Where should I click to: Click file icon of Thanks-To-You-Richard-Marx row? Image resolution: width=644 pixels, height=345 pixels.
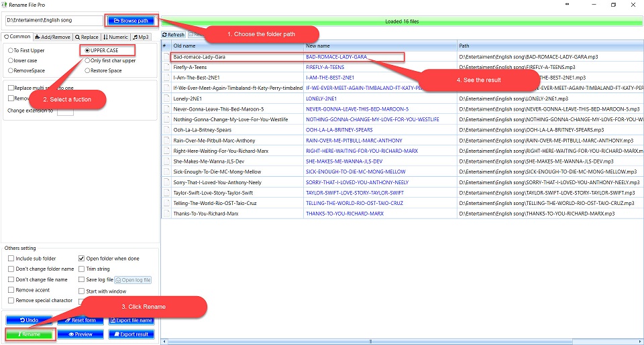(x=166, y=214)
